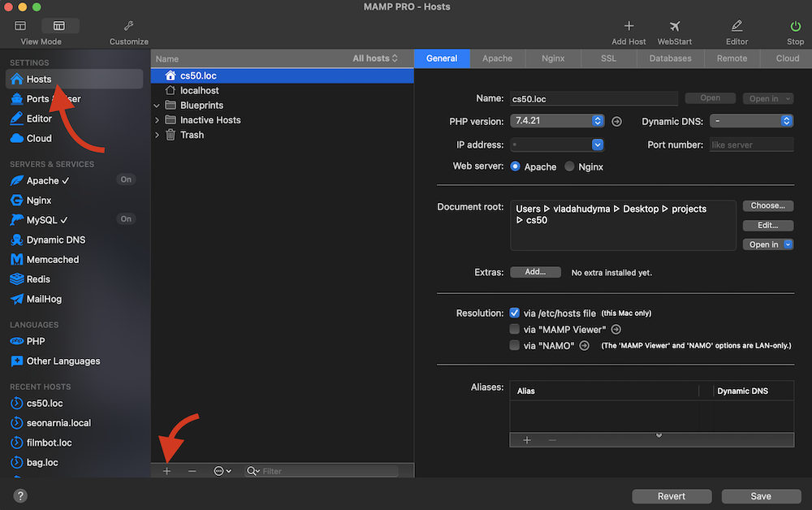Viewport: 812px width, 510px height.
Task: Open the Databases tab
Action: click(x=670, y=58)
